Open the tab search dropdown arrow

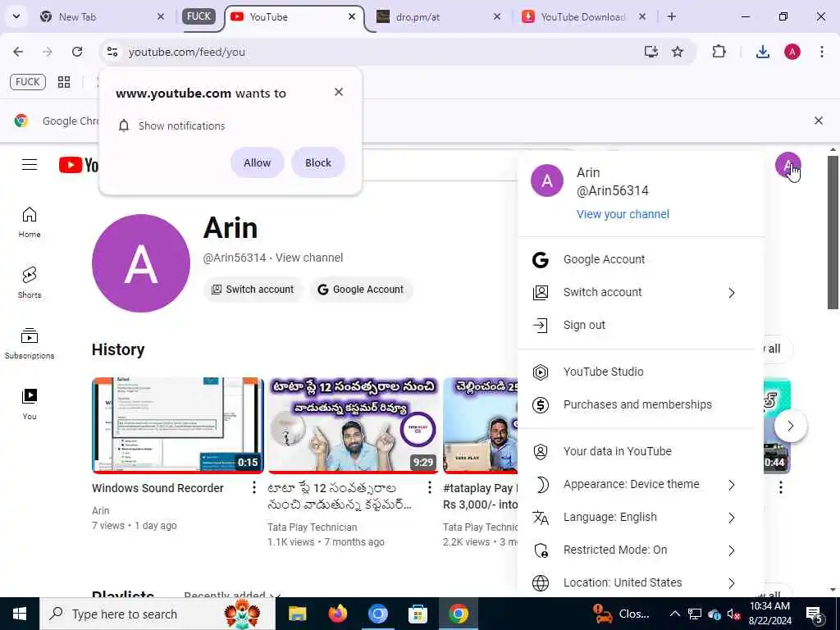coord(16,16)
